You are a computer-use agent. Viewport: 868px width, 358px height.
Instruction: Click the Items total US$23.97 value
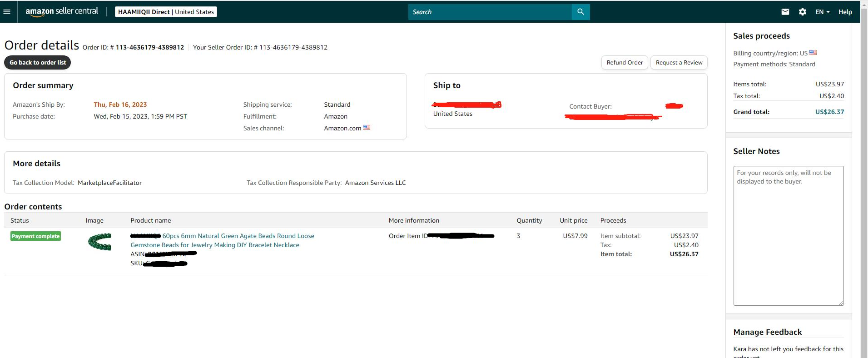coord(830,84)
